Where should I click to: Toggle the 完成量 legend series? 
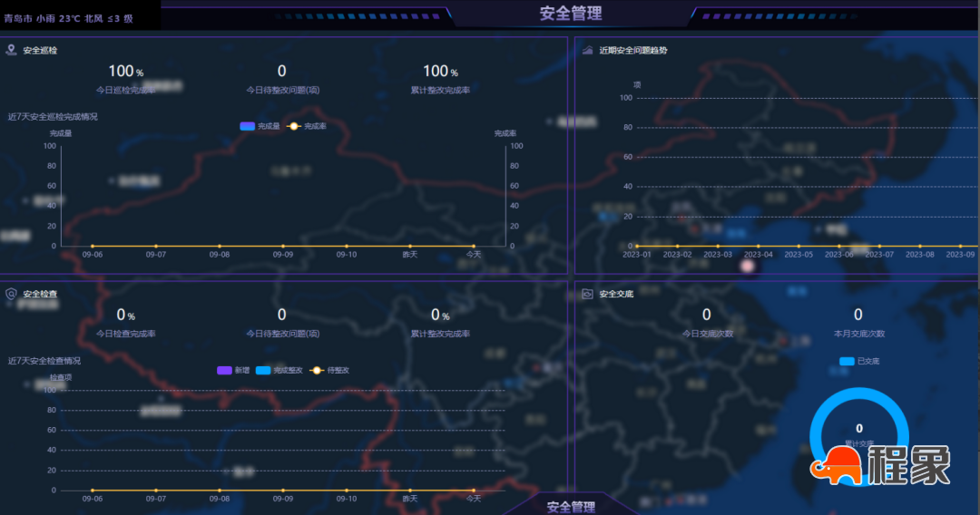click(260, 126)
